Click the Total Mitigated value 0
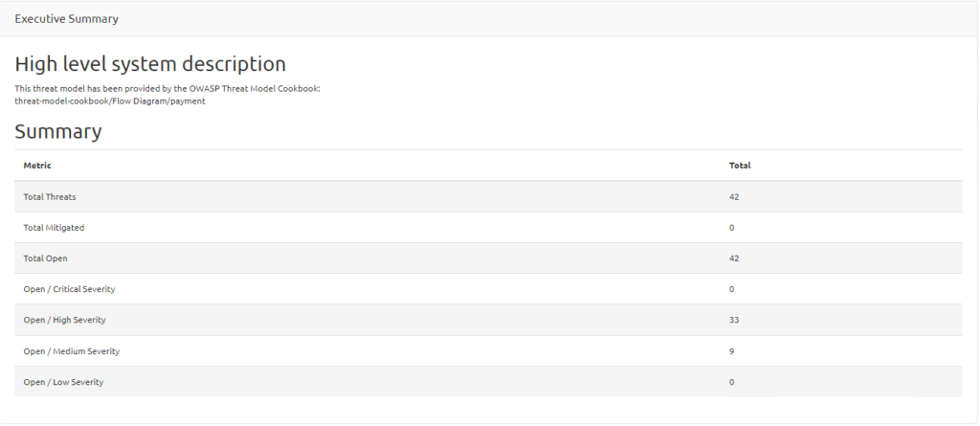Viewport: 980px width, 426px height. (x=731, y=227)
